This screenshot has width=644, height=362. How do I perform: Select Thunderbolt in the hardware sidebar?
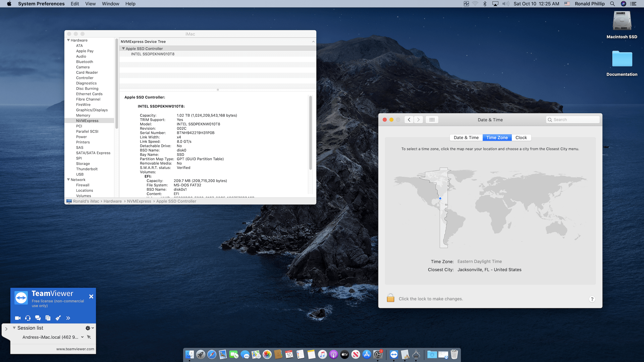(x=87, y=169)
